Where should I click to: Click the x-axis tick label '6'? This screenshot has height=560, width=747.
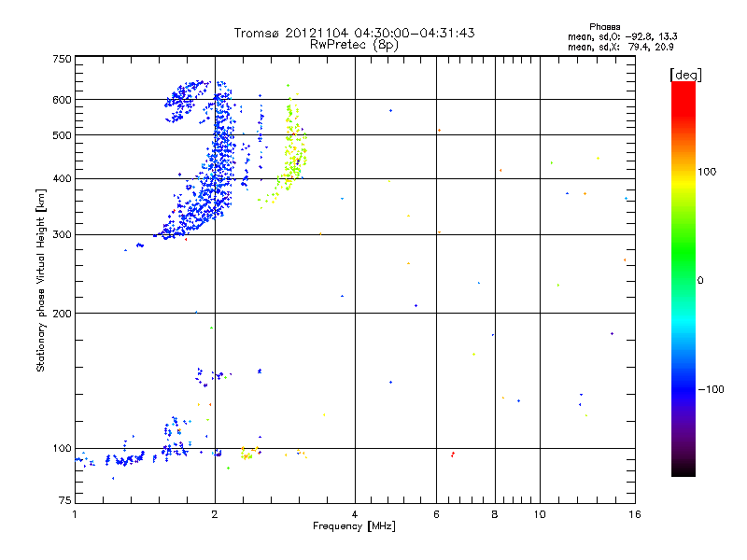pos(436,514)
